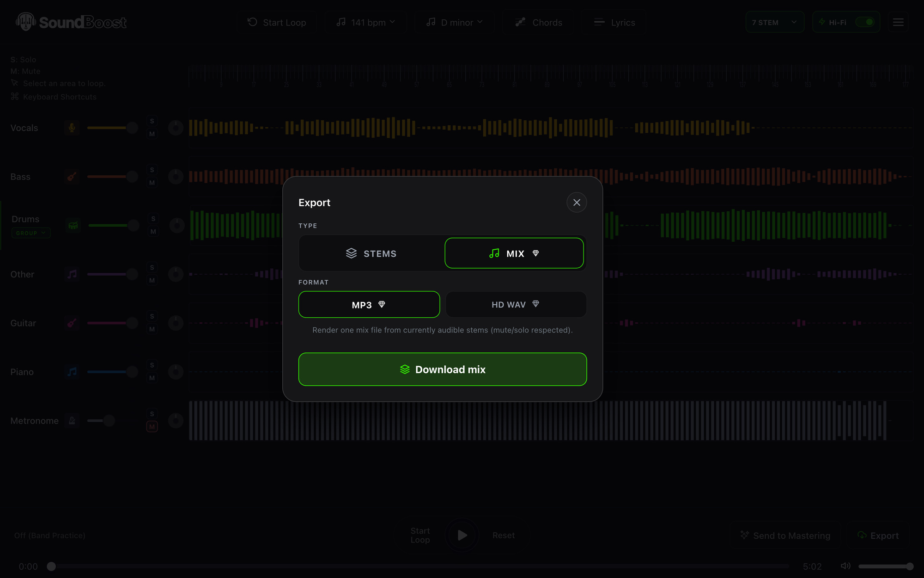Open the D minor key dropdown

click(455, 22)
